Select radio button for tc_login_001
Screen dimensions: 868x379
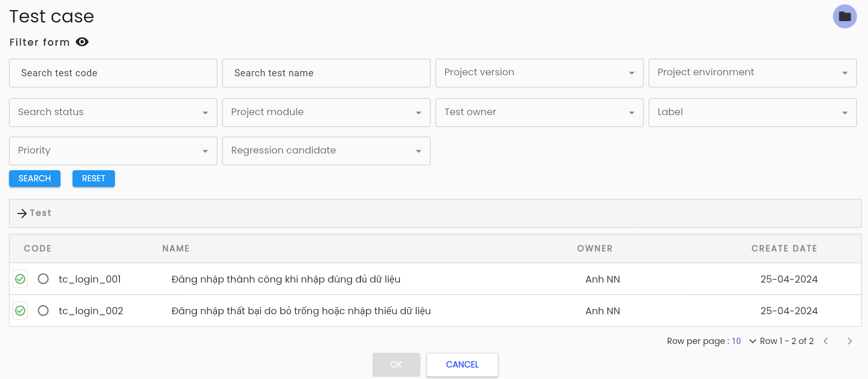pyautogui.click(x=43, y=279)
